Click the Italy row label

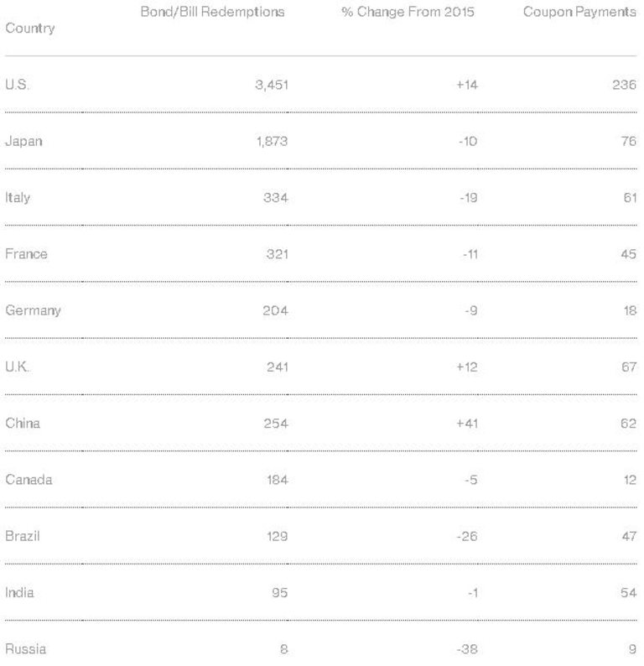pos(18,198)
